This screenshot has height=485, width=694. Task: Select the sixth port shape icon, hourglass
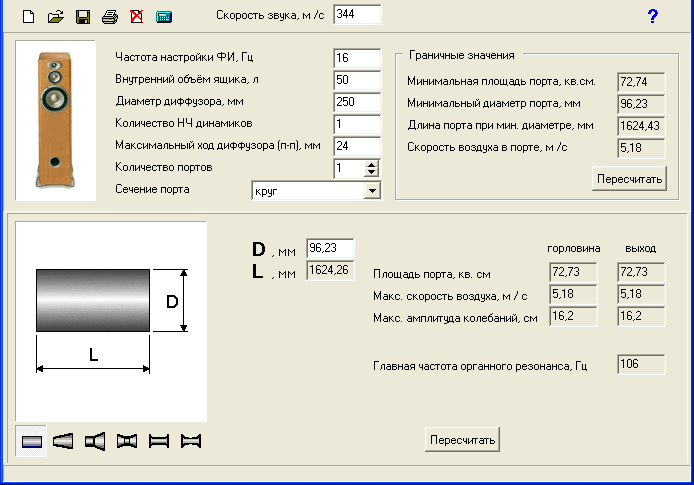[191, 441]
